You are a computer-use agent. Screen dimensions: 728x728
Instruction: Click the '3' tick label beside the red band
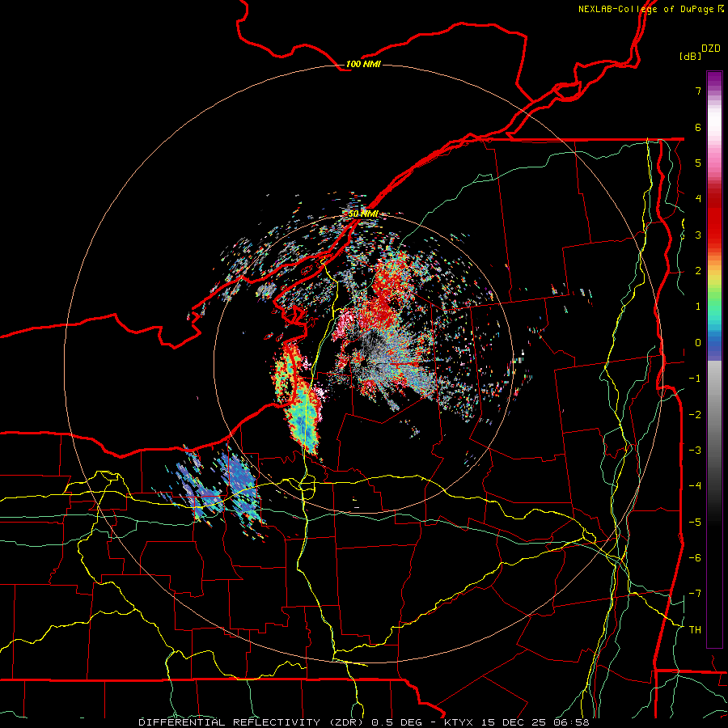[x=698, y=235]
